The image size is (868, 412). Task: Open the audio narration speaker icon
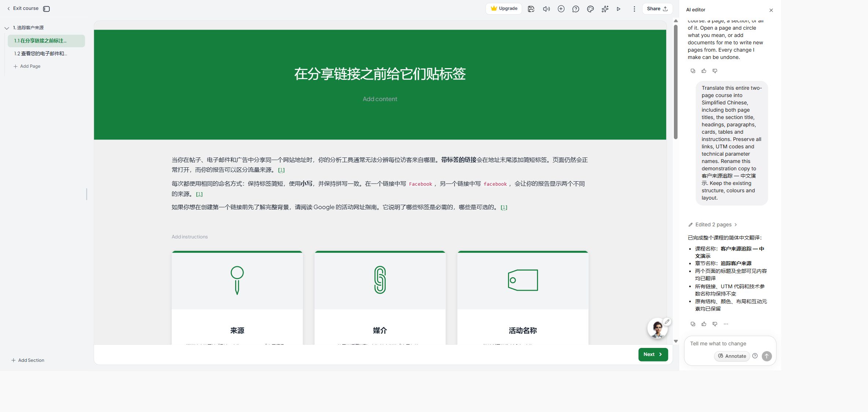click(x=546, y=9)
